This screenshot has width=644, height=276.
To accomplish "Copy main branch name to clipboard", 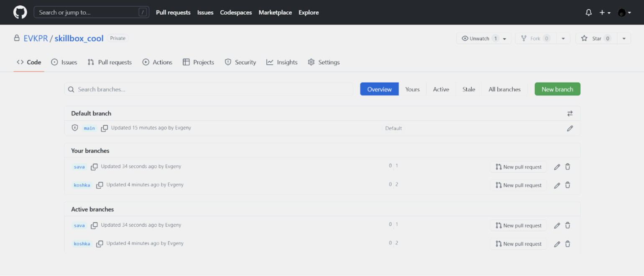I will coord(105,128).
